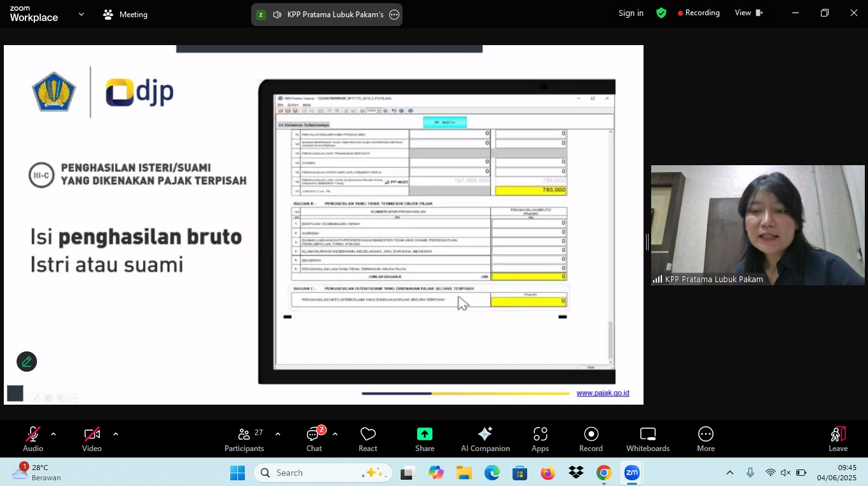The width and height of the screenshot is (868, 486).
Task: Open the Participants panel
Action: [244, 439]
